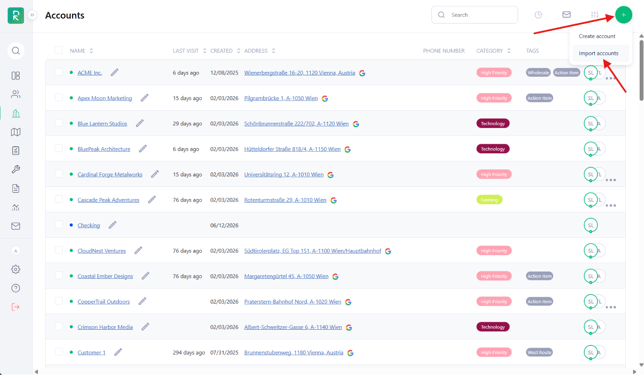Check the Customer 1 row checkbox

coord(59,352)
